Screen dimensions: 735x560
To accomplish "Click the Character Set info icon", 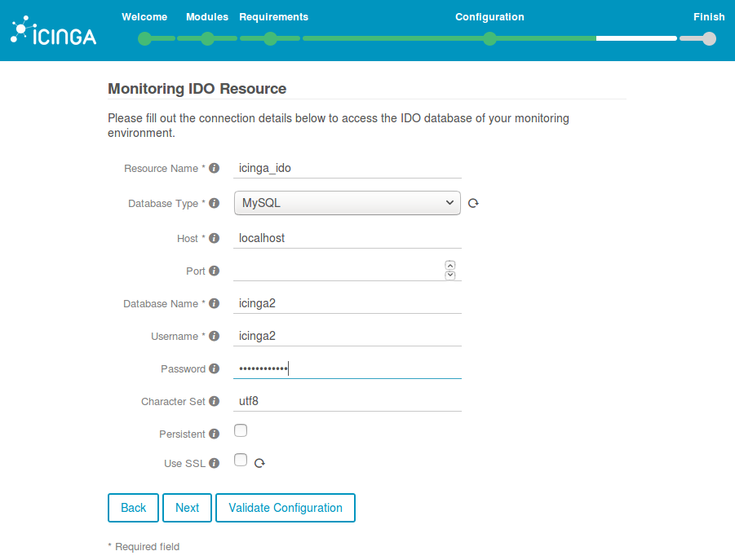I will tap(215, 401).
